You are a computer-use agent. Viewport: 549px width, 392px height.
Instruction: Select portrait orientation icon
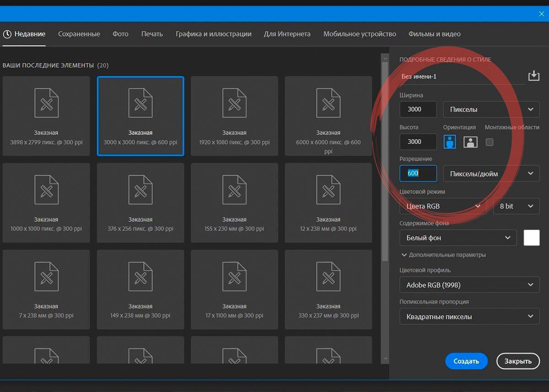[x=450, y=142]
